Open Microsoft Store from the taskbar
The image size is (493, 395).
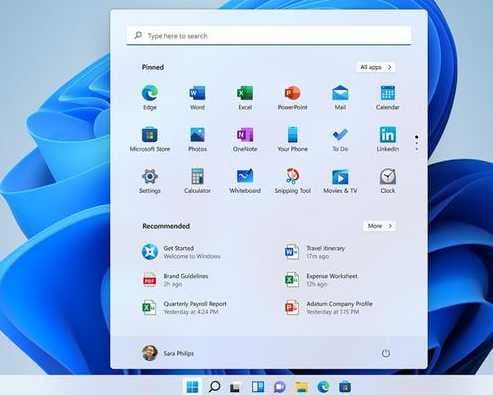click(345, 387)
